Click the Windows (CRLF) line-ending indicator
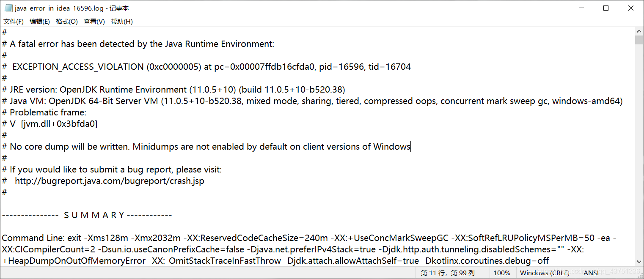This screenshot has height=279, width=644. click(544, 273)
